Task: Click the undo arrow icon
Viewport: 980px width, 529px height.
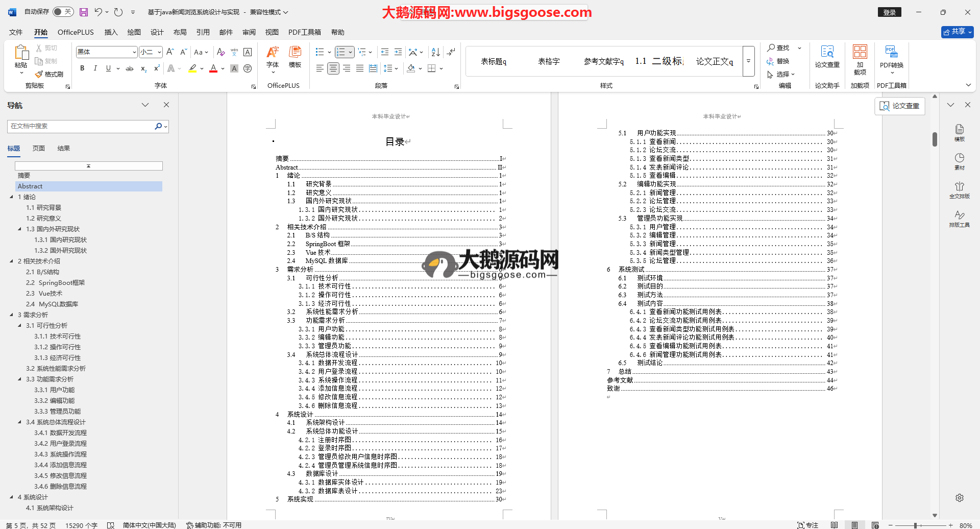Action: pyautogui.click(x=98, y=12)
